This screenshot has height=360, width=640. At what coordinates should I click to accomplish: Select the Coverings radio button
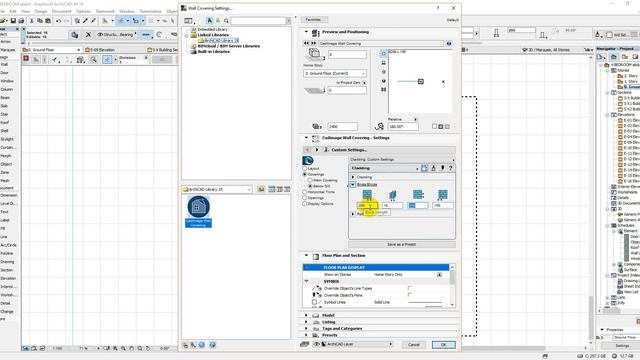point(304,174)
